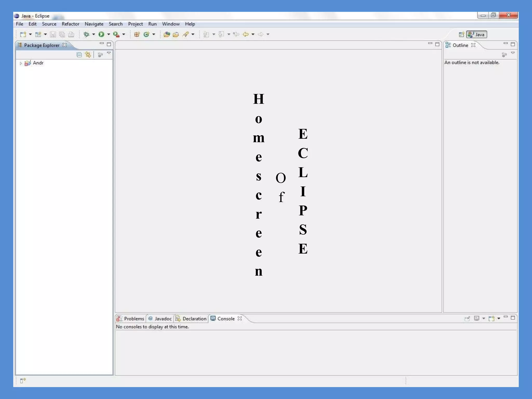Close the Outline view tab
532x399 pixels.
coord(473,45)
